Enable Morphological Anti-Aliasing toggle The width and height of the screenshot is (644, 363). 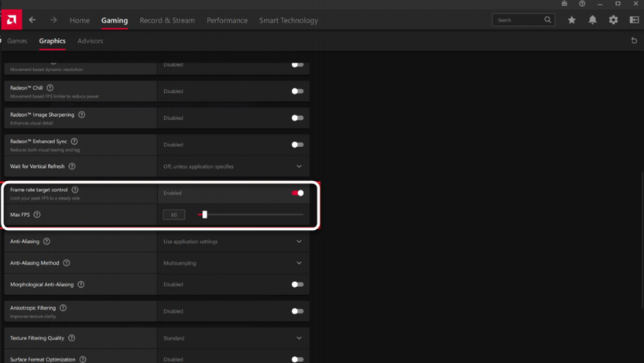(297, 284)
